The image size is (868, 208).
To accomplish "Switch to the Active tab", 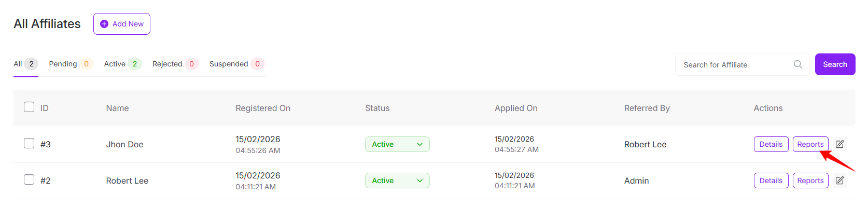I will [x=115, y=64].
